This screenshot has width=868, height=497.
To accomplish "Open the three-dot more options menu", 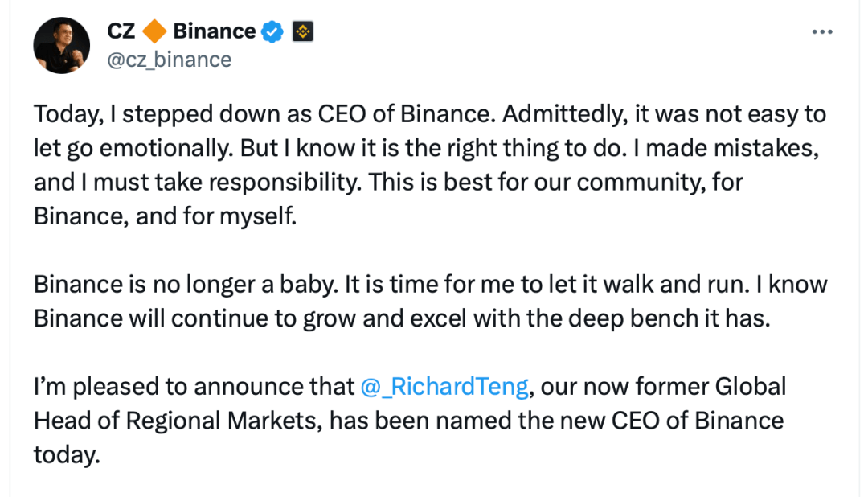I will (x=821, y=32).
